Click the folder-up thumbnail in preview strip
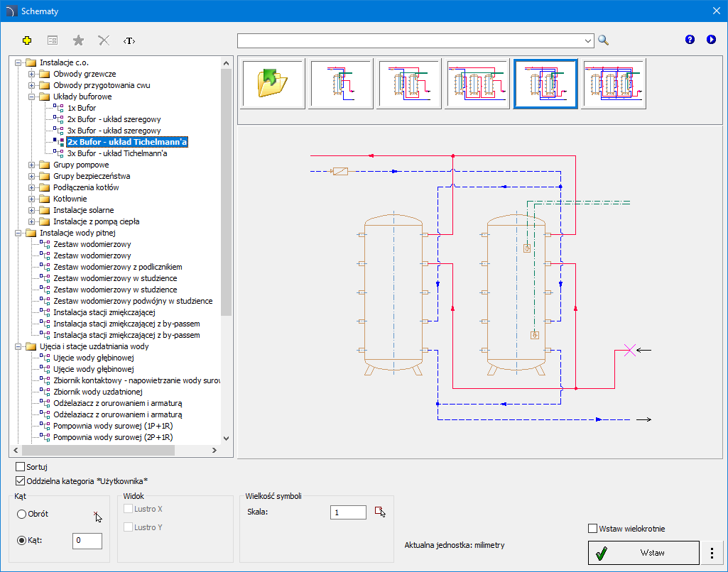Screen dimensions: 728x572 click(273, 84)
